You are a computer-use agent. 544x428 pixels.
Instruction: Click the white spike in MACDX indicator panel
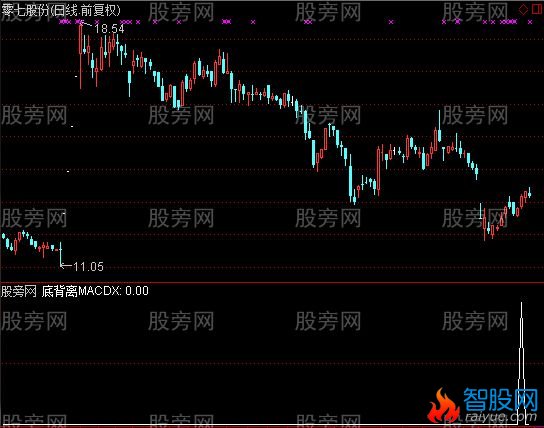(521, 362)
